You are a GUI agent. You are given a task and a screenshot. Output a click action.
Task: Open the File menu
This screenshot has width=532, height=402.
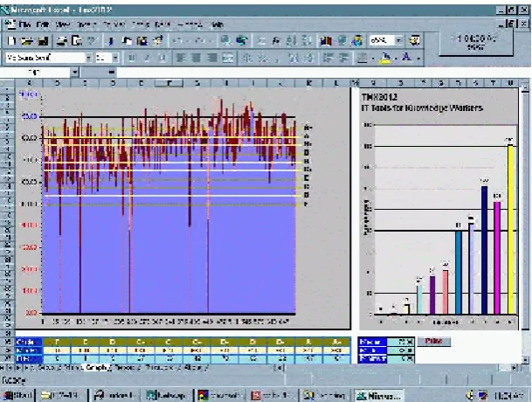point(24,24)
